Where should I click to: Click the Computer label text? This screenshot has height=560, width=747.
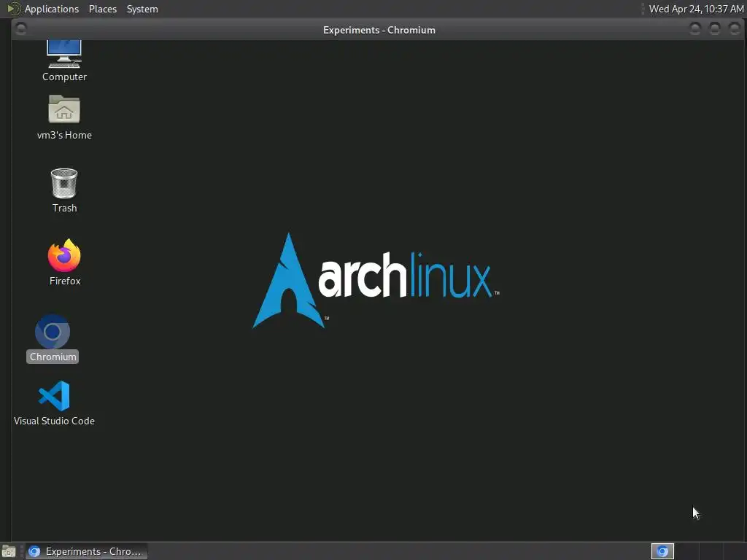click(x=64, y=77)
